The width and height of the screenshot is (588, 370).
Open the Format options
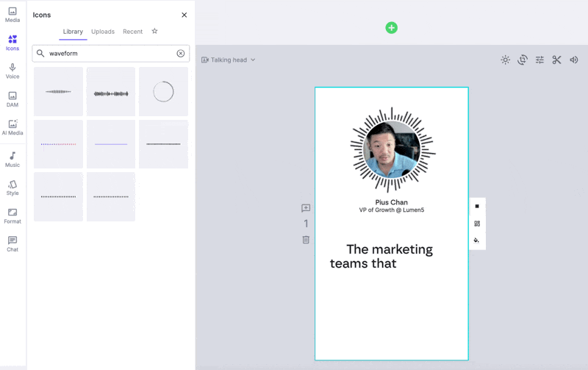click(12, 216)
